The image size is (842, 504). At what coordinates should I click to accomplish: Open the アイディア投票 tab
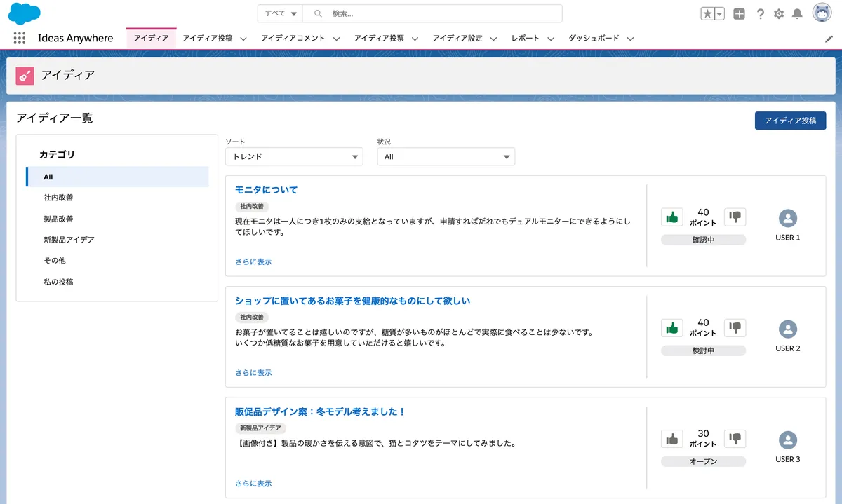[x=379, y=39]
